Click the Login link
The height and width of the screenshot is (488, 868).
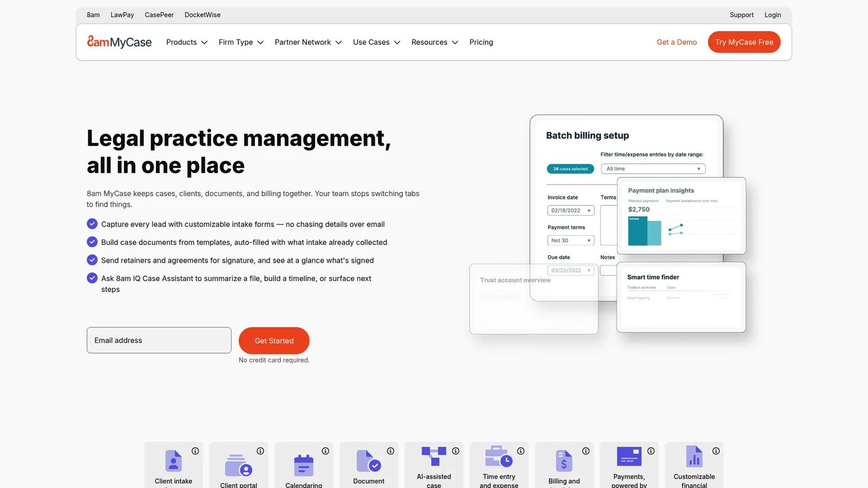click(x=772, y=15)
